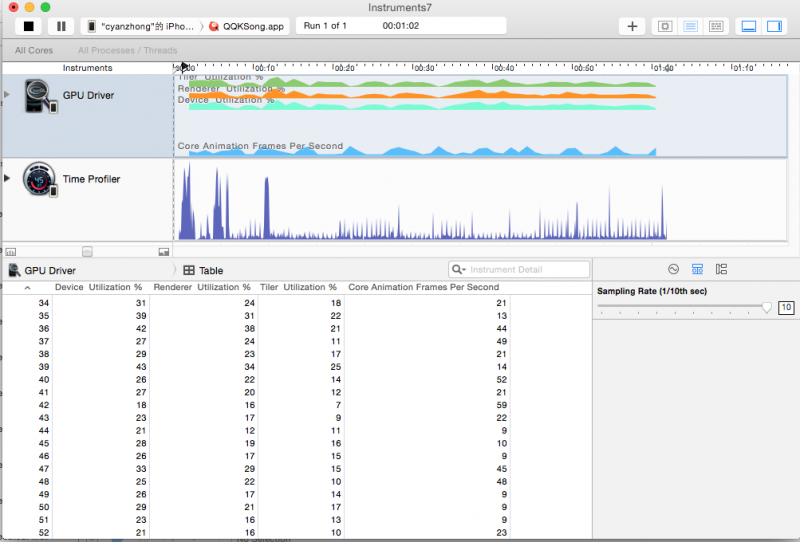Switch to display settings inspector icon
800x542 pixels.
(697, 270)
